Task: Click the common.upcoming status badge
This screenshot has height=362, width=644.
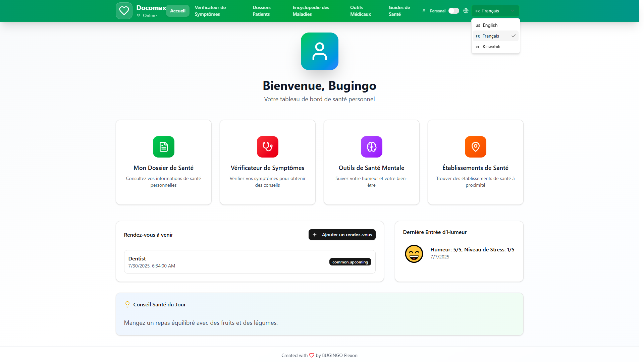Action: (350, 262)
